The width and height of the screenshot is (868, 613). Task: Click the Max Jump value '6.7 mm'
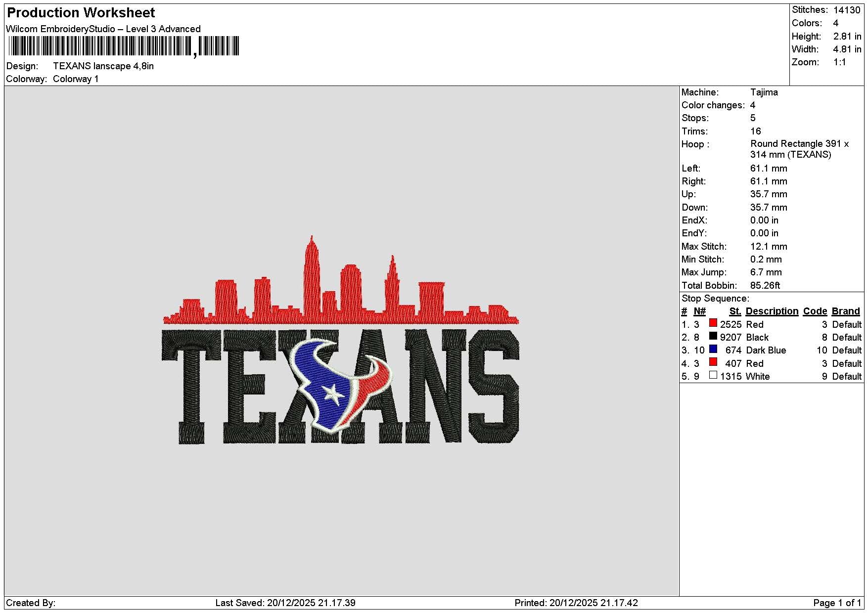click(x=766, y=272)
